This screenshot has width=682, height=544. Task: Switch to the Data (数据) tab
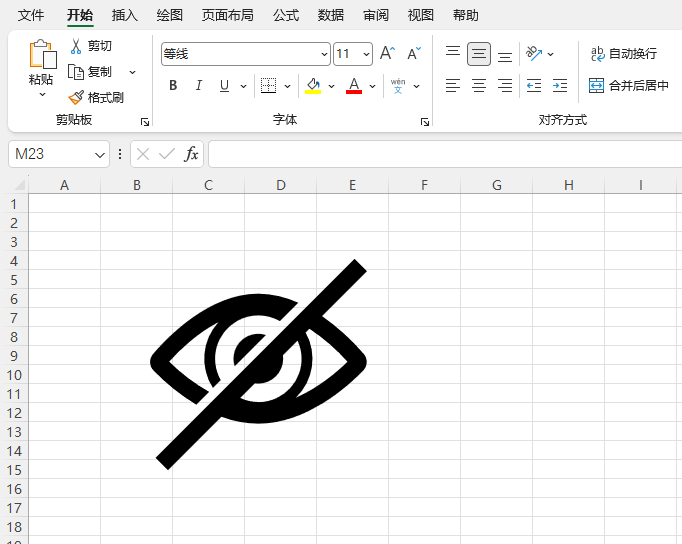click(x=331, y=15)
